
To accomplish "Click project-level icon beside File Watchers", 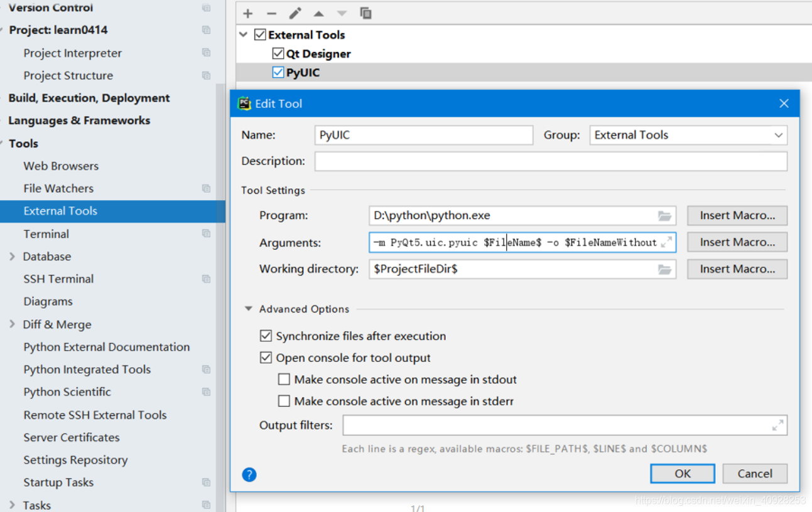I will click(206, 188).
